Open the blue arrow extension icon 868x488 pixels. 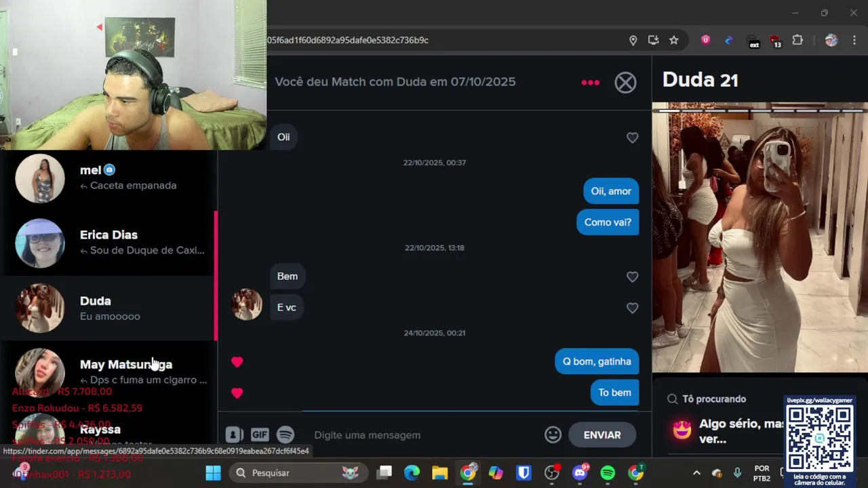(x=729, y=40)
